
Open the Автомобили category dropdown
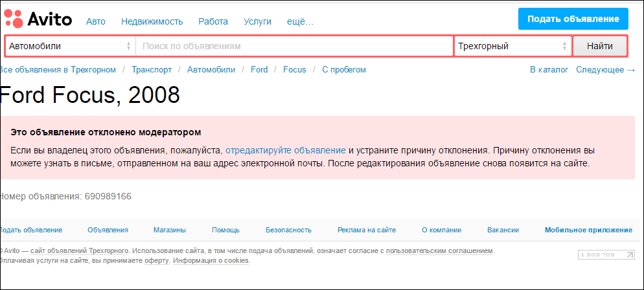70,47
